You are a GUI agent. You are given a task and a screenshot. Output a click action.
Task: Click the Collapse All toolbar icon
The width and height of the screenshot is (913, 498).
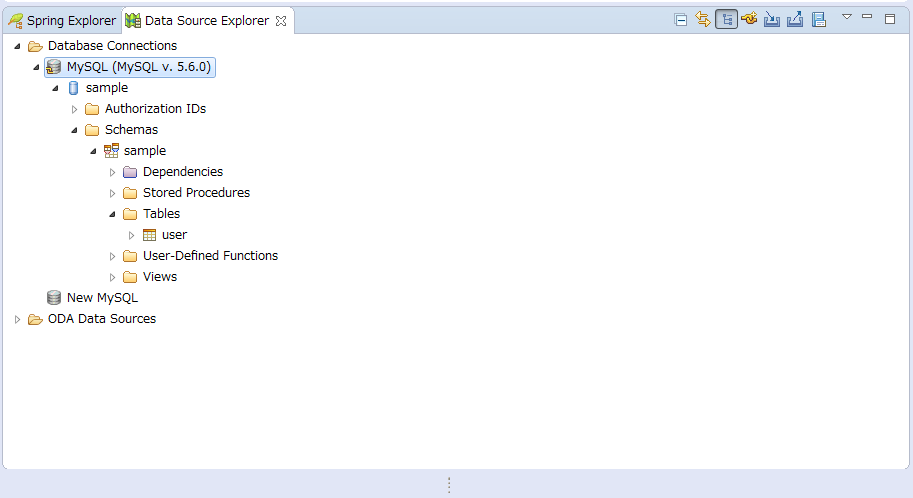click(681, 19)
